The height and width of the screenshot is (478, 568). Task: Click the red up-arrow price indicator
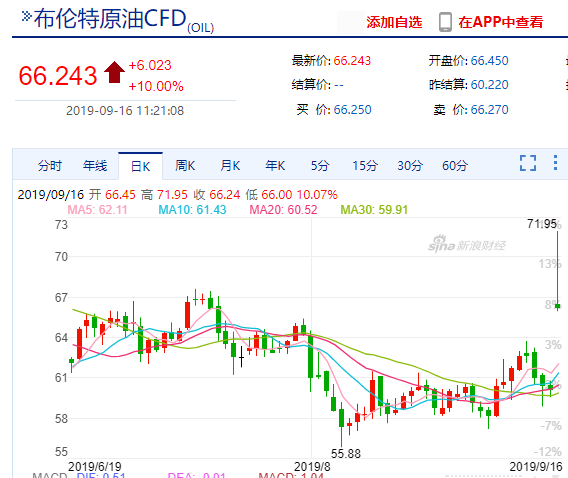pos(114,72)
